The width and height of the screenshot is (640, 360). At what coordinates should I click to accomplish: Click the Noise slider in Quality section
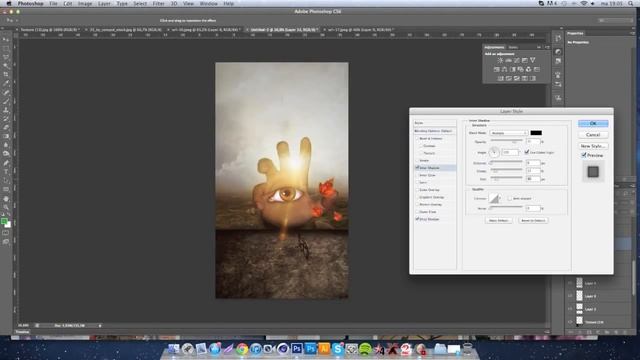point(507,208)
